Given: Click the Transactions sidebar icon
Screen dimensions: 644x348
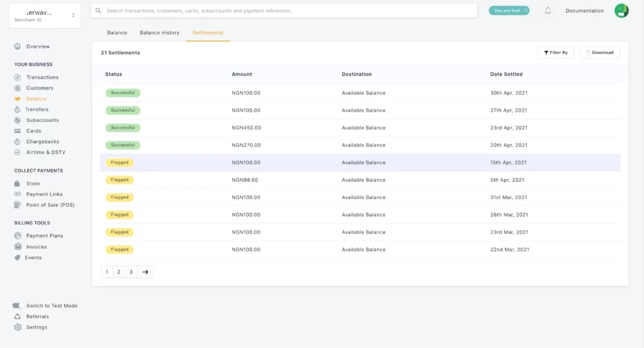Looking at the screenshot, I should pyautogui.click(x=17, y=77).
